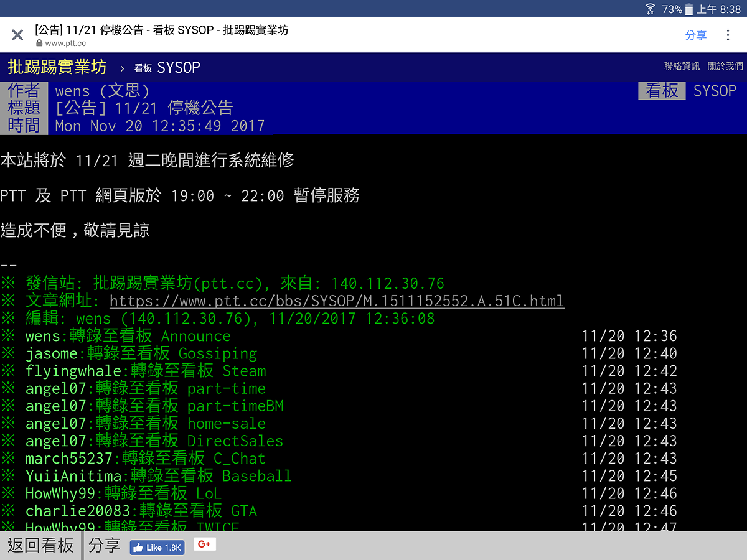Open 聯絡資訊 page
Screen dimensions: 747x560
[x=682, y=66]
